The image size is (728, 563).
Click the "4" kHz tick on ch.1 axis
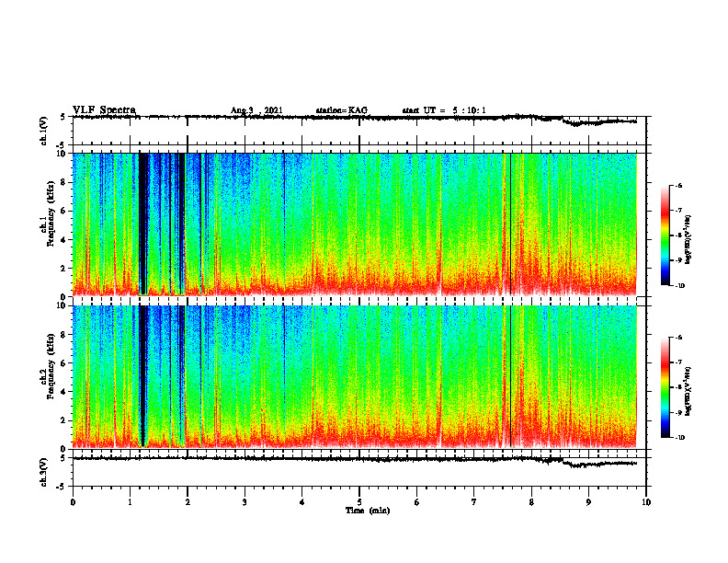(x=65, y=240)
